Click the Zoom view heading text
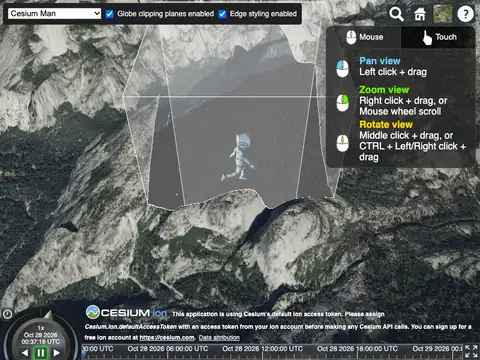The width and height of the screenshot is (480, 360). (384, 90)
